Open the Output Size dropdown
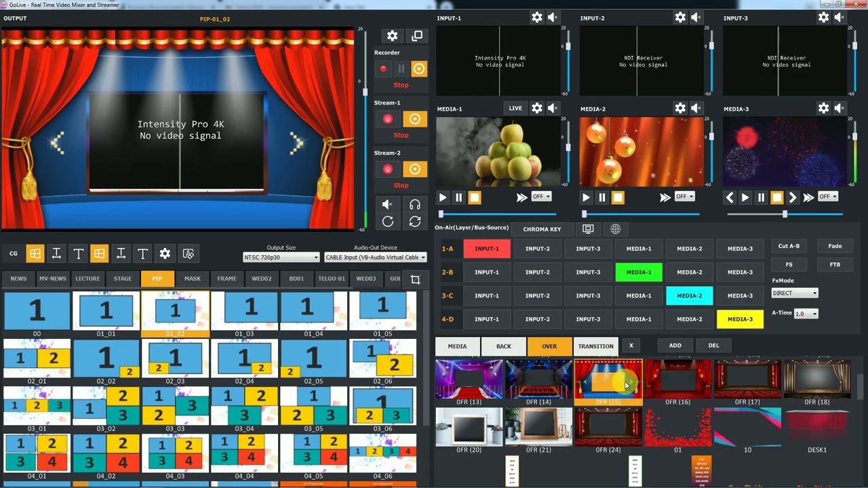Image resolution: width=868 pixels, height=488 pixels. (281, 258)
